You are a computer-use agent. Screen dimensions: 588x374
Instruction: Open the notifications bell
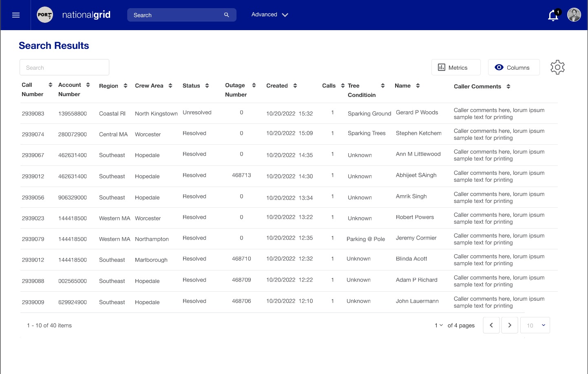click(553, 15)
